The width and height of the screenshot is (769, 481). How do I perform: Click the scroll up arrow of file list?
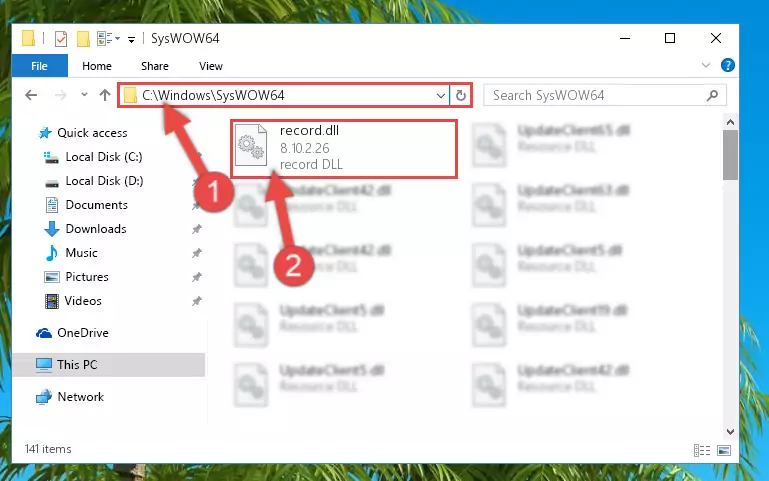click(730, 122)
